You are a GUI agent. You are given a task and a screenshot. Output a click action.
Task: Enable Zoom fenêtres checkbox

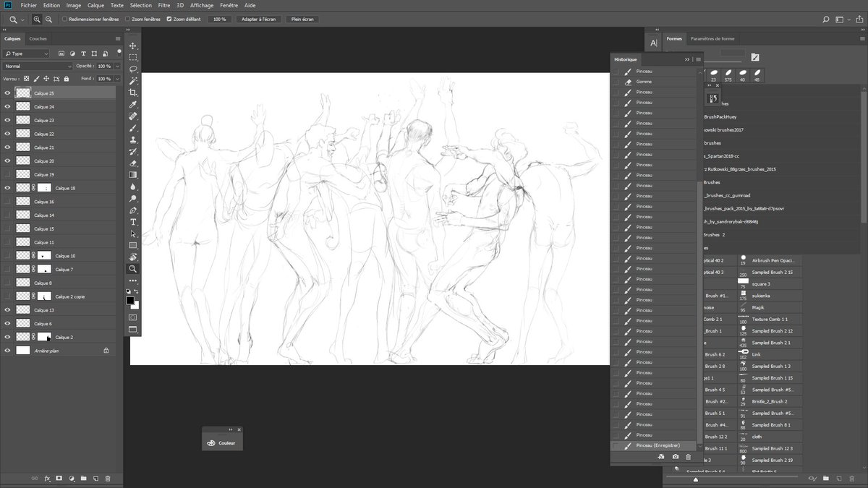coord(127,19)
